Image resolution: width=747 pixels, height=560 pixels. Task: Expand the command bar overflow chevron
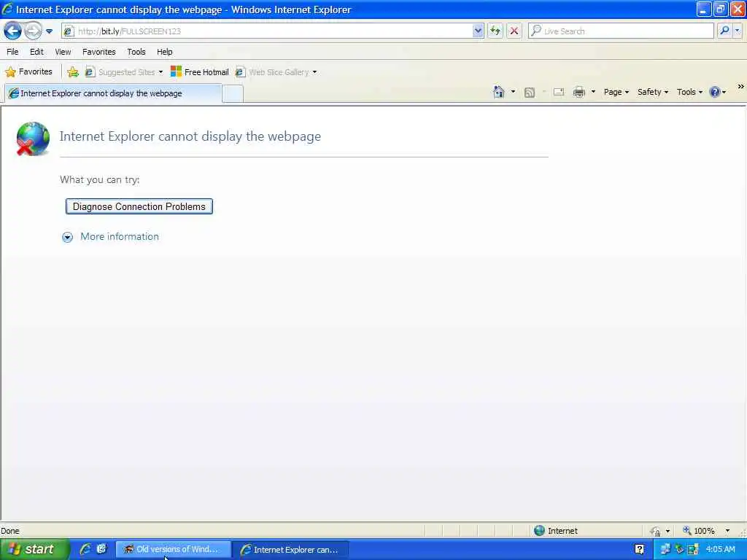click(x=740, y=87)
